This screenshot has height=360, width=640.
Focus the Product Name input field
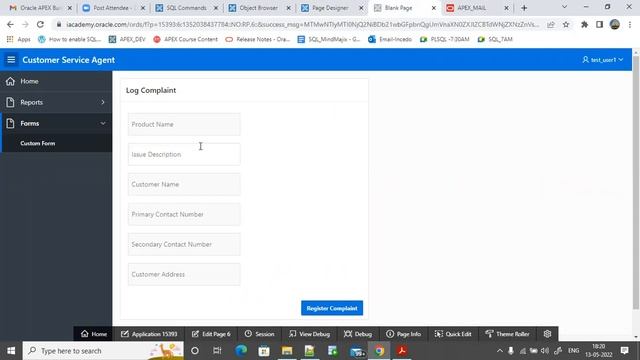point(184,124)
